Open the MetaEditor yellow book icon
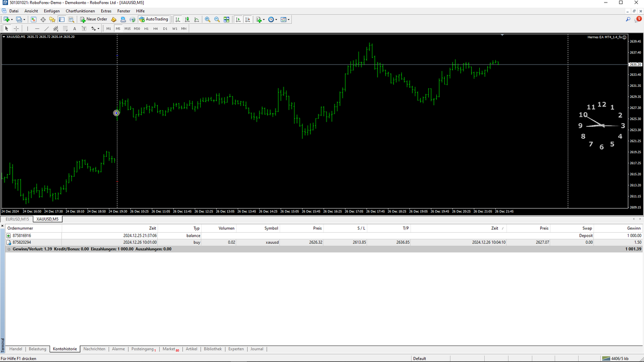Image resolution: width=644 pixels, height=362 pixels. click(113, 19)
